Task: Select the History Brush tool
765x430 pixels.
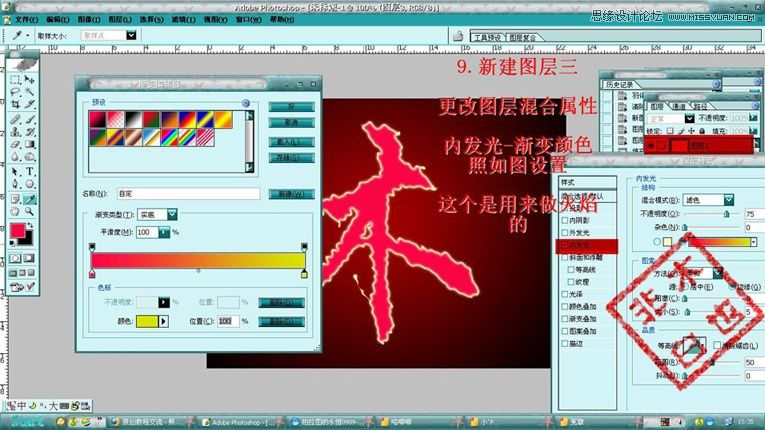Action: coord(30,132)
